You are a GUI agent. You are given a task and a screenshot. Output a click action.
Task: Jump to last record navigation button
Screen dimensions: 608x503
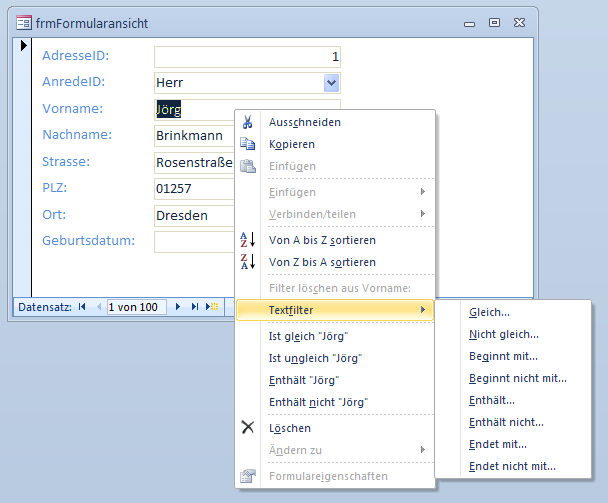click(196, 307)
